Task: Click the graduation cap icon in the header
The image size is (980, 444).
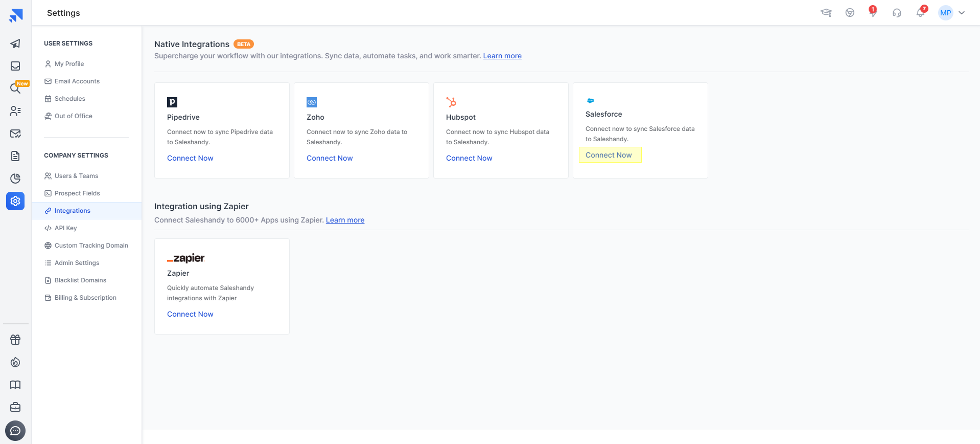Action: pyautogui.click(x=826, y=13)
